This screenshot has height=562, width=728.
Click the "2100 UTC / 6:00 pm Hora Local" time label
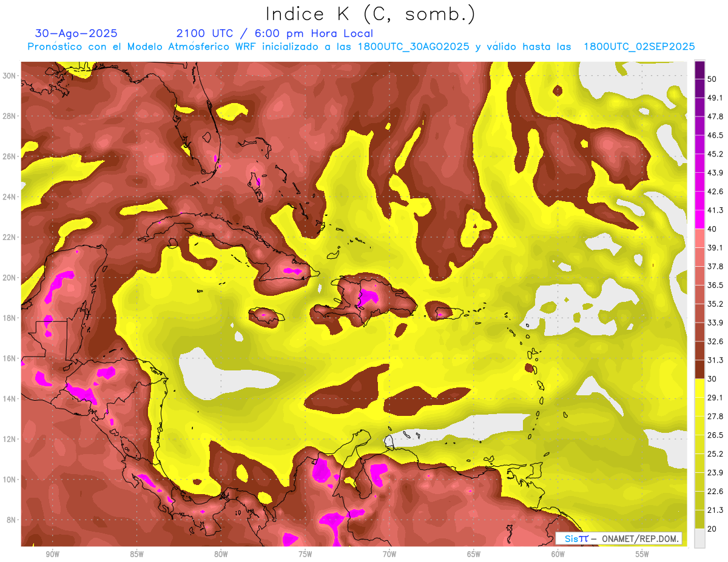pyautogui.click(x=274, y=33)
